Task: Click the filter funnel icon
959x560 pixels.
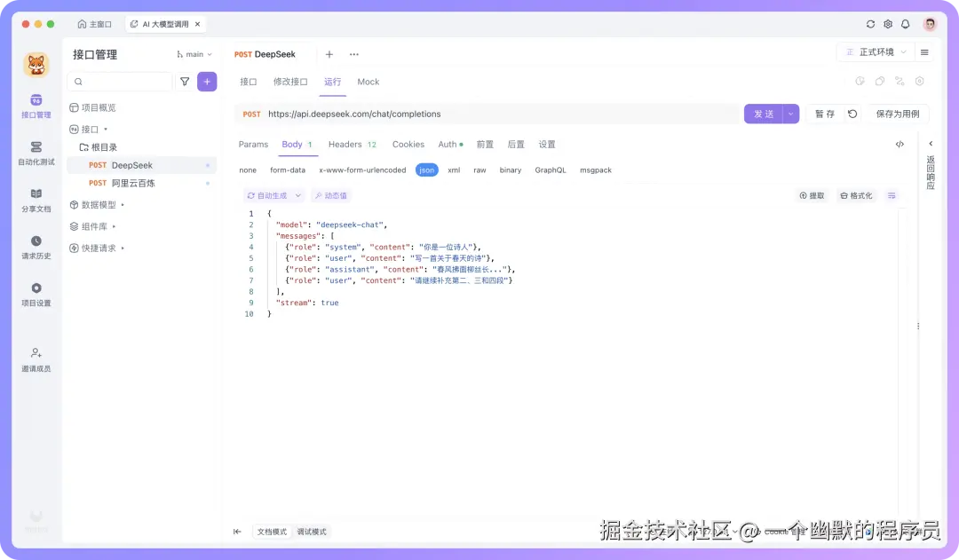Action: [185, 82]
